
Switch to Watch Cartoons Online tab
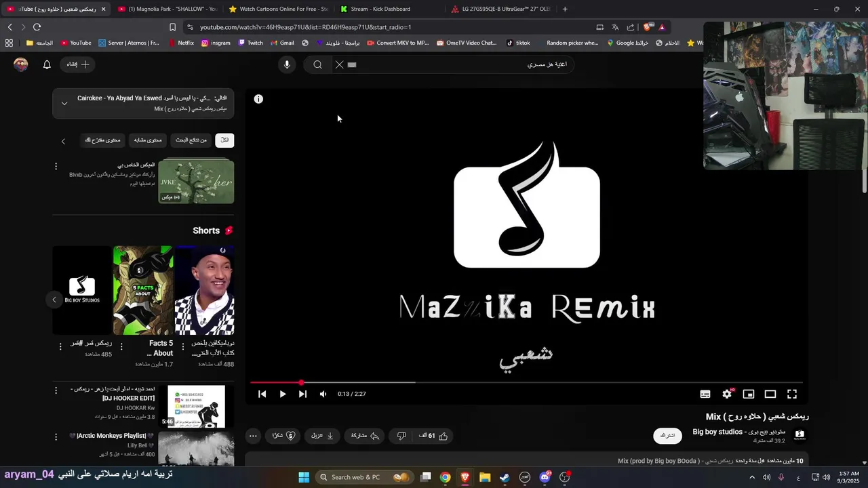tap(278, 9)
